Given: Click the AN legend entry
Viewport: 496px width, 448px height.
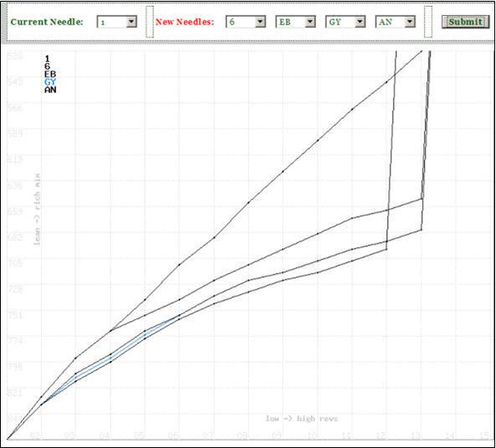Looking at the screenshot, I should coord(50,90).
